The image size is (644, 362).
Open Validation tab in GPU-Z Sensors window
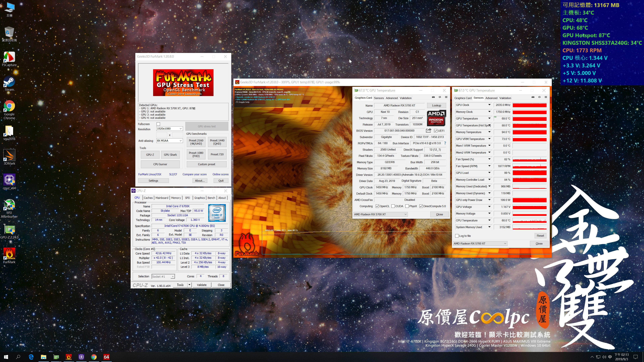[x=505, y=98]
